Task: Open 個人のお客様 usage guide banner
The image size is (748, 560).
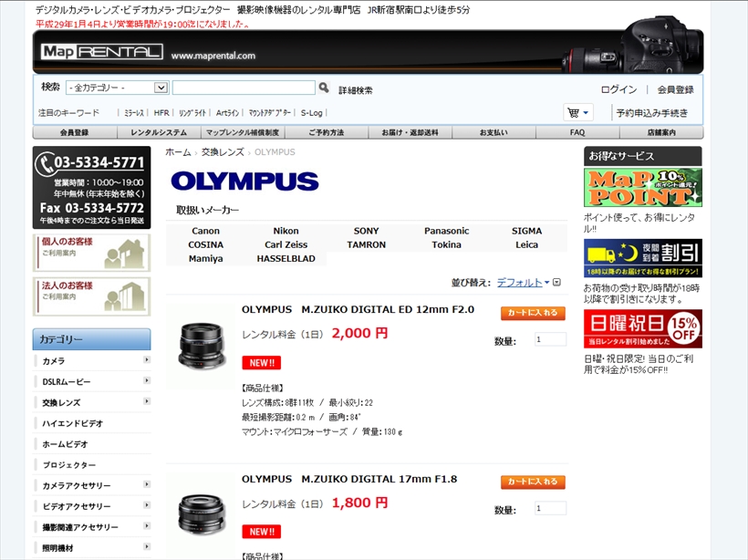Action: [x=91, y=253]
